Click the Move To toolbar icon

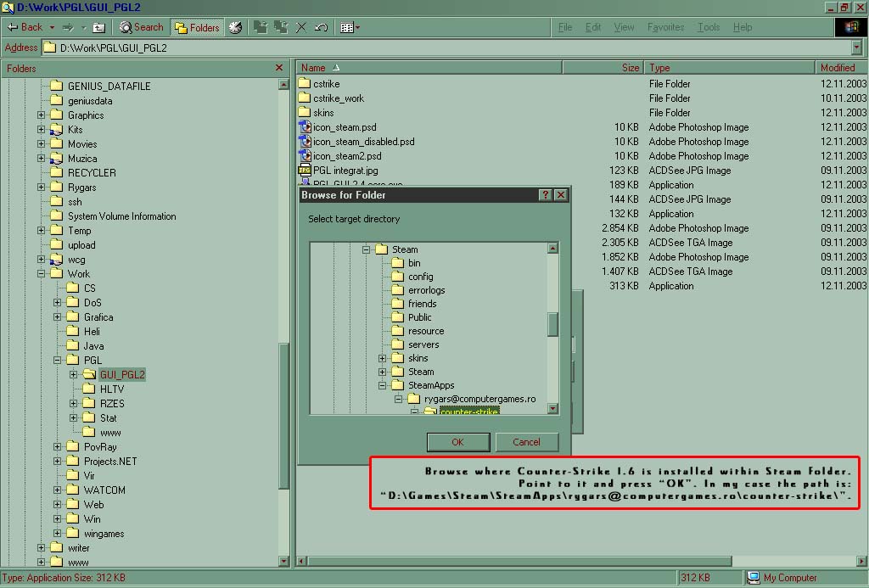[x=261, y=27]
